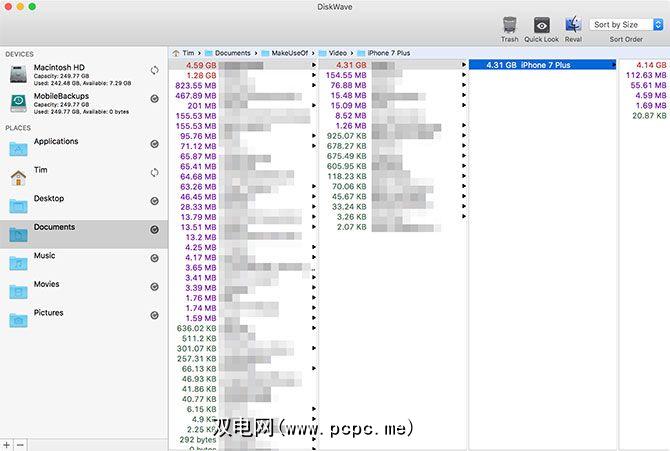Select the Movies folder icon
This screenshot has height=451, width=670.
tap(18, 292)
